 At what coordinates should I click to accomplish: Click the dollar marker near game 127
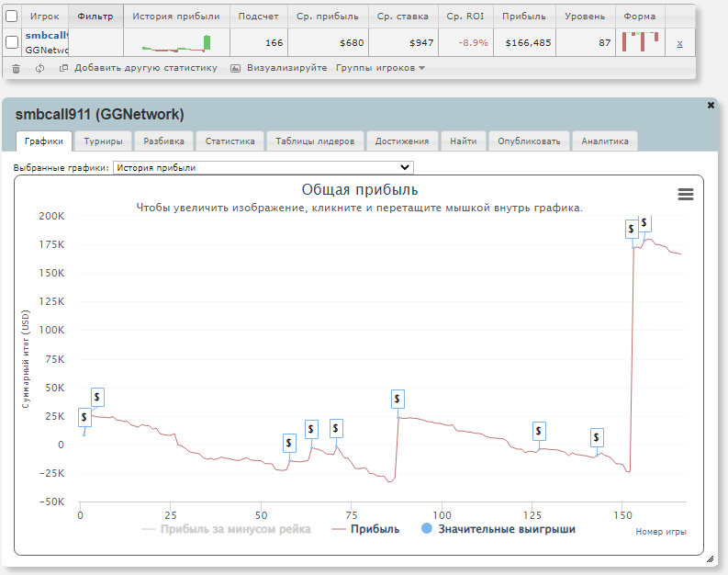[x=539, y=431]
